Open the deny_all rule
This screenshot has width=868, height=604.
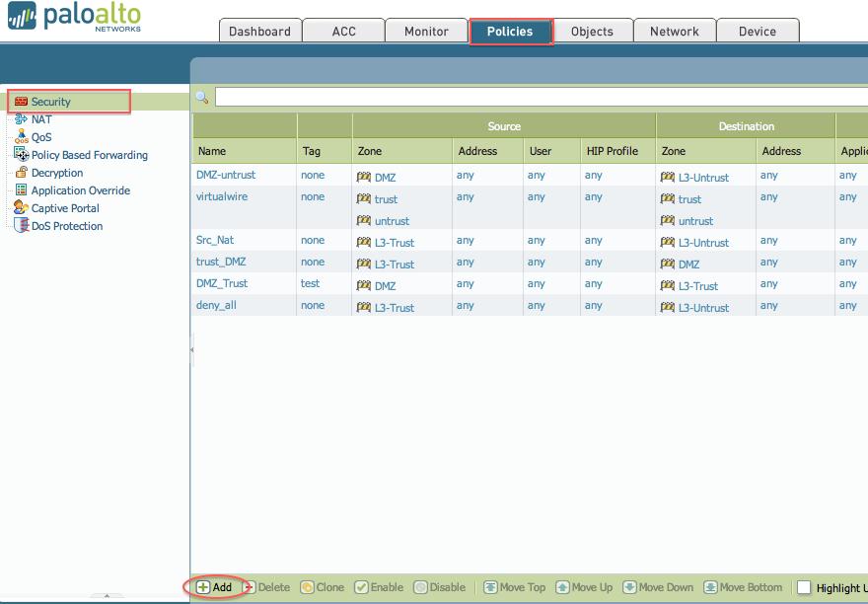click(216, 305)
